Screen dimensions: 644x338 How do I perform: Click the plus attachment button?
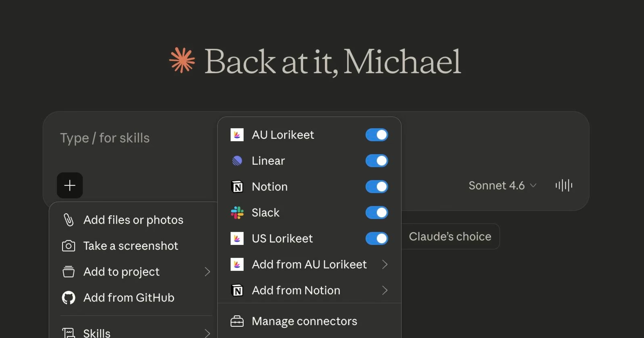tap(70, 185)
